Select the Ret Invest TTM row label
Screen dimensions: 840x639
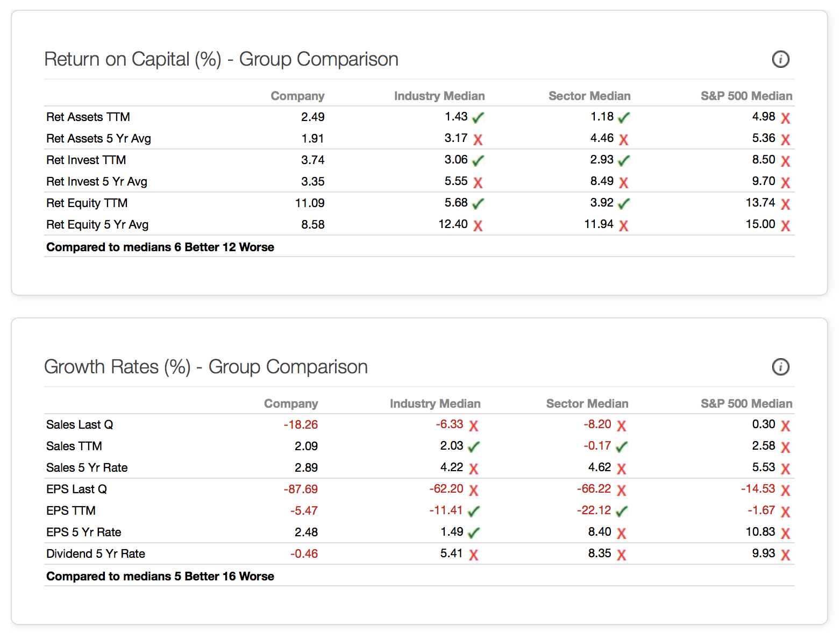click(86, 160)
